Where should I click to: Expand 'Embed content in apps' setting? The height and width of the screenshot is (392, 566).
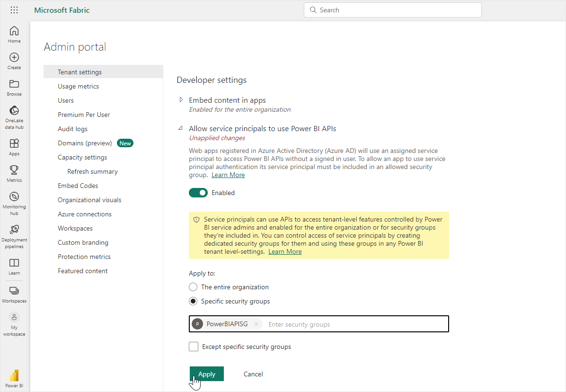tap(181, 100)
